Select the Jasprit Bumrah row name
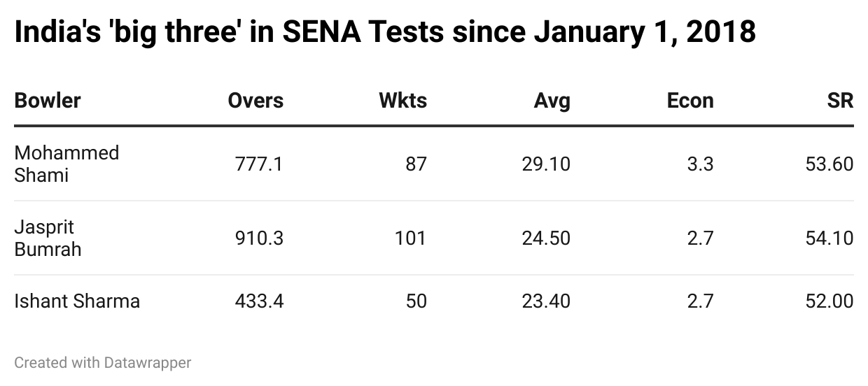The image size is (868, 386). 48,238
